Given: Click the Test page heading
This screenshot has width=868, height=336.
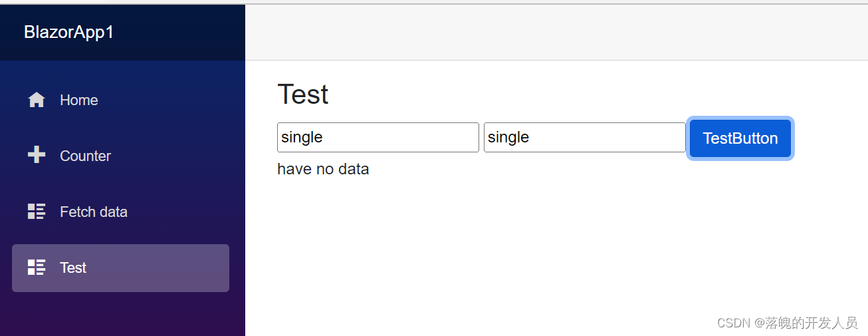Looking at the screenshot, I should click(x=302, y=94).
